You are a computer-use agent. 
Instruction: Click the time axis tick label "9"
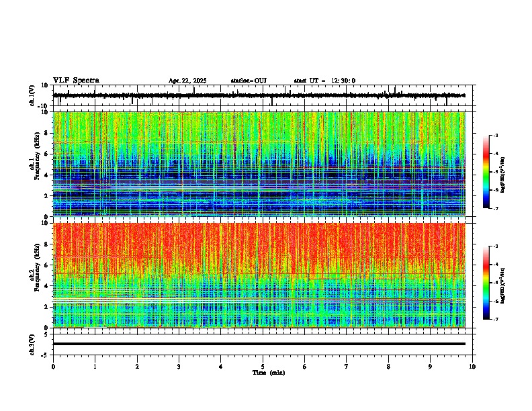point(430,367)
